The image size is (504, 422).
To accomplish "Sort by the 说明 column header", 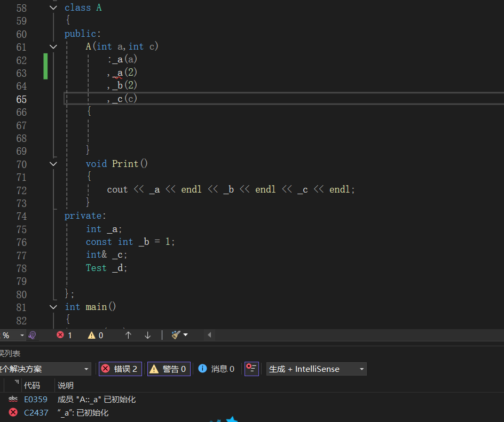I will tap(66, 385).
